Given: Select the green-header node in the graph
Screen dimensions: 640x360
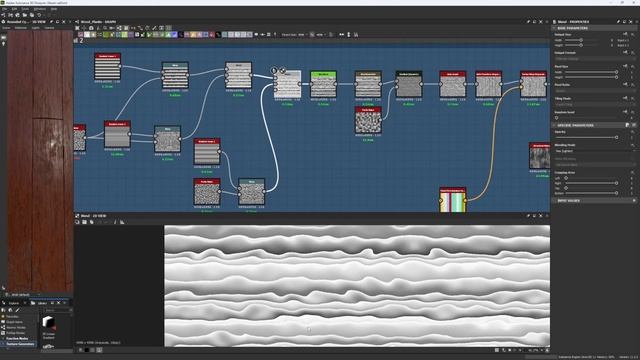Looking at the screenshot, I should [323, 84].
